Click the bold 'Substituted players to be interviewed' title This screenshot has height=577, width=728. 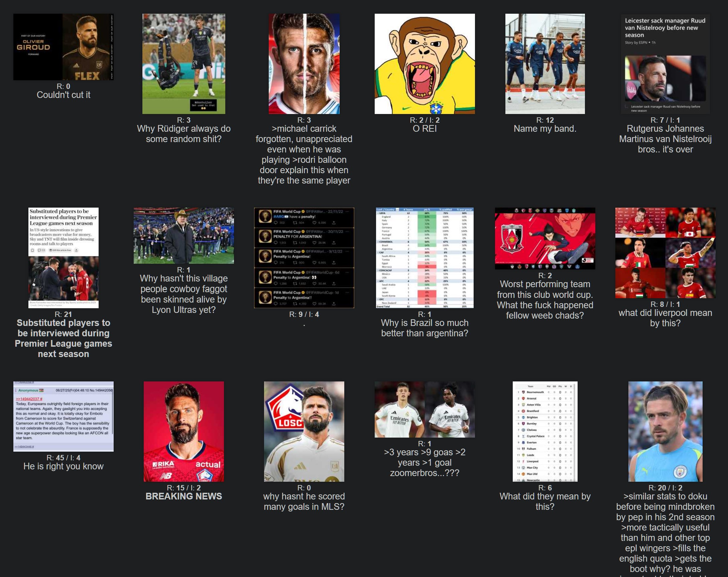click(x=64, y=338)
